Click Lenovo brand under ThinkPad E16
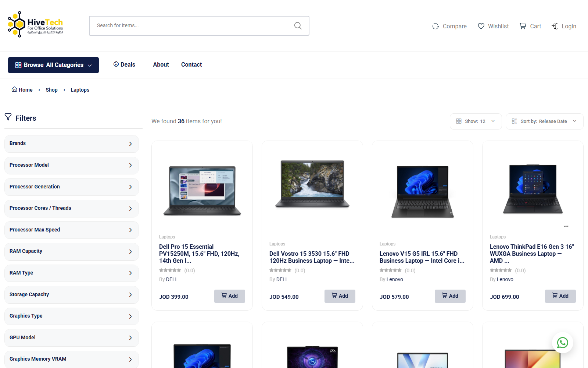 [505, 279]
